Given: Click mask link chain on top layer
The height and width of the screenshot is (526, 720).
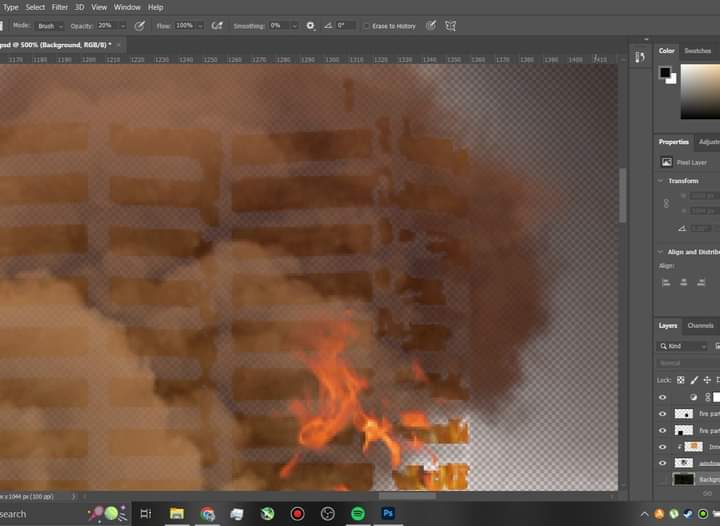Looking at the screenshot, I should click(x=708, y=397).
